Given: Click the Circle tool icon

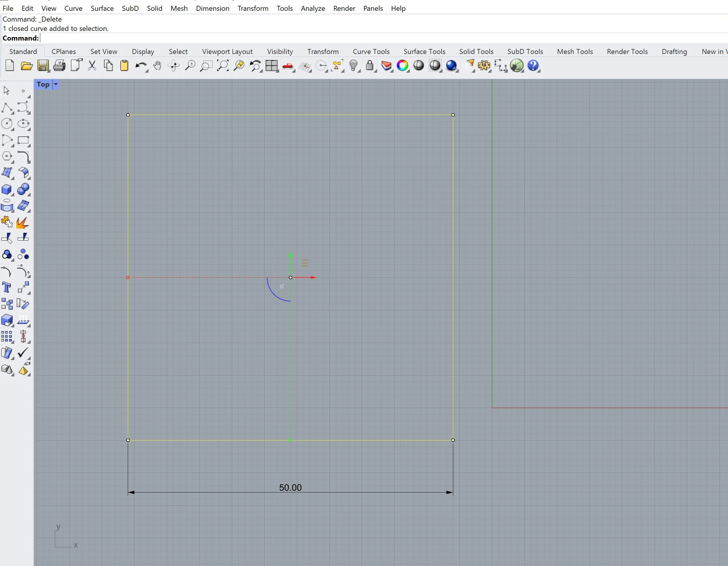Looking at the screenshot, I should click(7, 123).
